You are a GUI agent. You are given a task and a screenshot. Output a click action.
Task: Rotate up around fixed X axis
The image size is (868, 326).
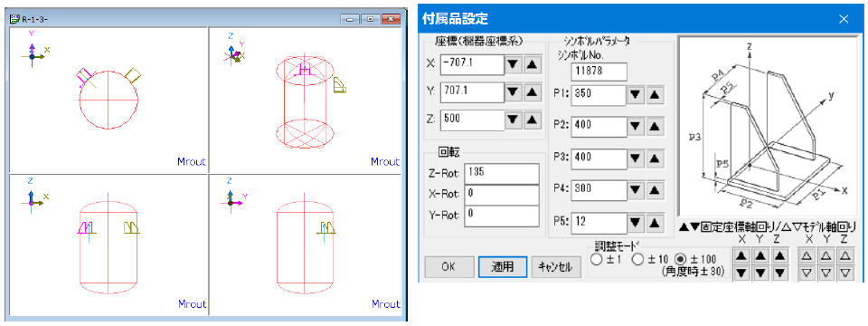[741, 255]
